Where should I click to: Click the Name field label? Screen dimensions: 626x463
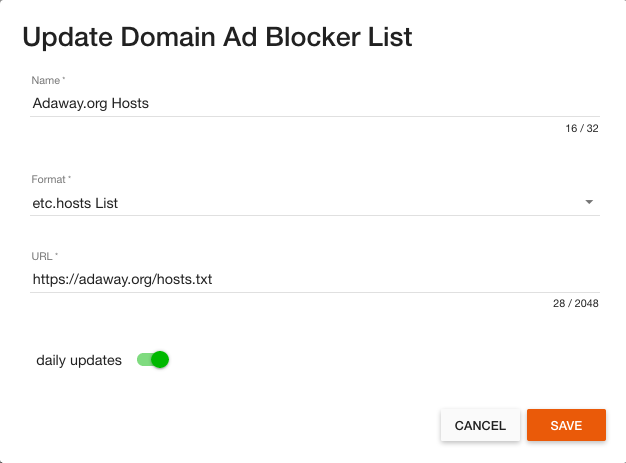pos(48,80)
